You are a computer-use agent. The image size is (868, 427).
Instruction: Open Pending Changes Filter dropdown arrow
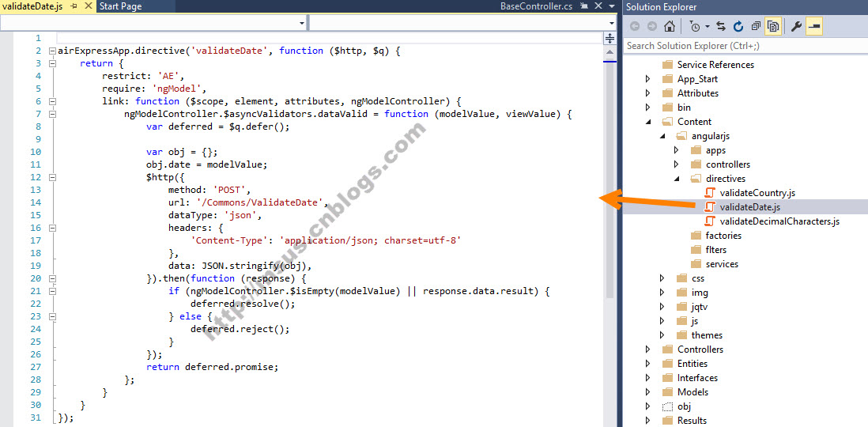(x=708, y=27)
